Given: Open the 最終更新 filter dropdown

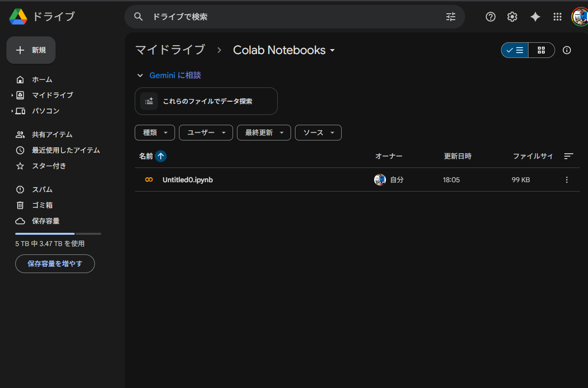Looking at the screenshot, I should pyautogui.click(x=264, y=133).
